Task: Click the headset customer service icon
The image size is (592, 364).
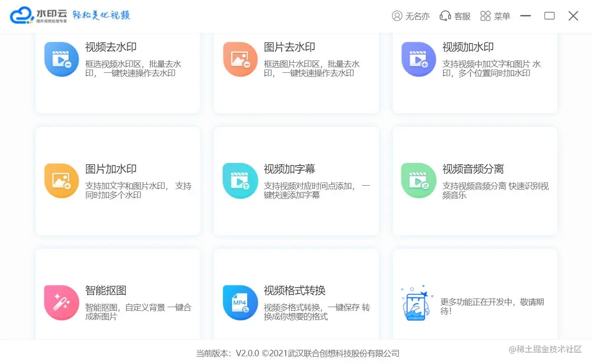Action: point(445,16)
